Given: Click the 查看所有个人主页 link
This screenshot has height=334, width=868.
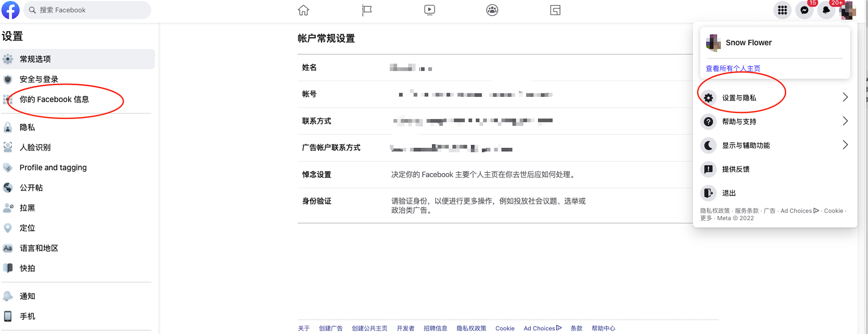Looking at the screenshot, I should tap(733, 68).
